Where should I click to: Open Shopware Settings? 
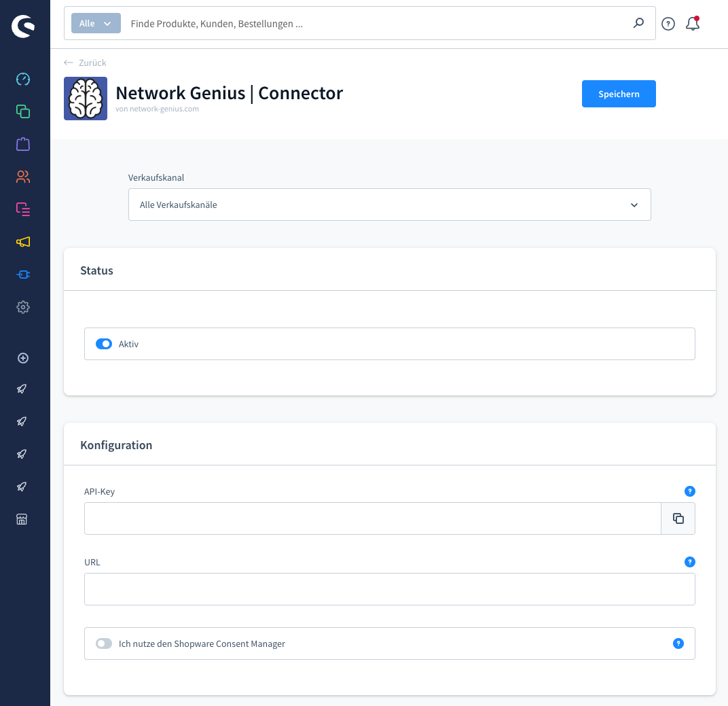pyautogui.click(x=22, y=307)
